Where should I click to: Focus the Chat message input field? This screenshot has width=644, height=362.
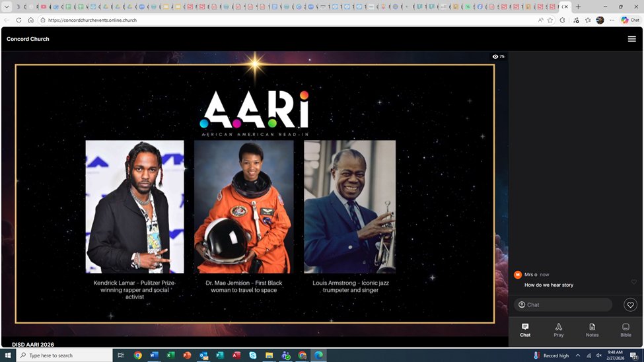[x=563, y=305]
